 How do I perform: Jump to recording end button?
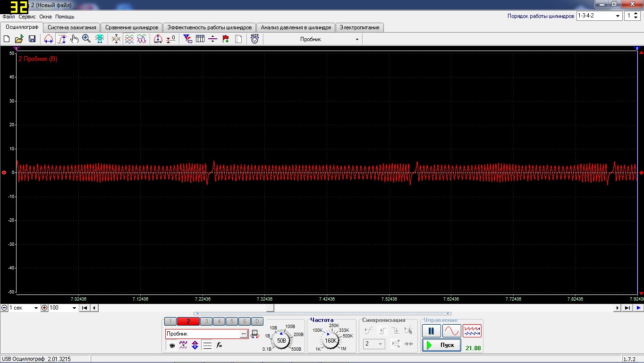tap(627, 308)
